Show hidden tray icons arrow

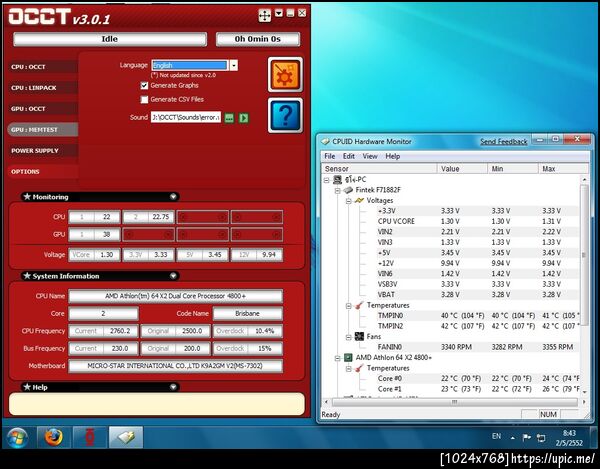tap(512, 438)
